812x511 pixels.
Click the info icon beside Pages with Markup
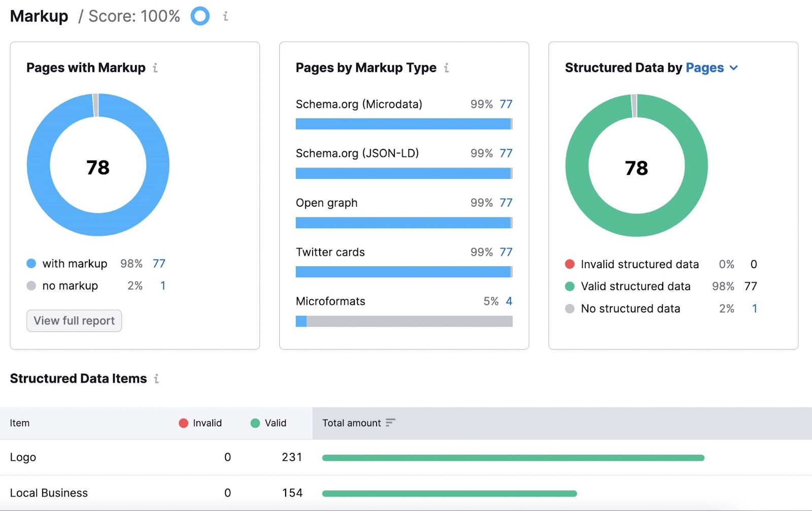pos(156,67)
